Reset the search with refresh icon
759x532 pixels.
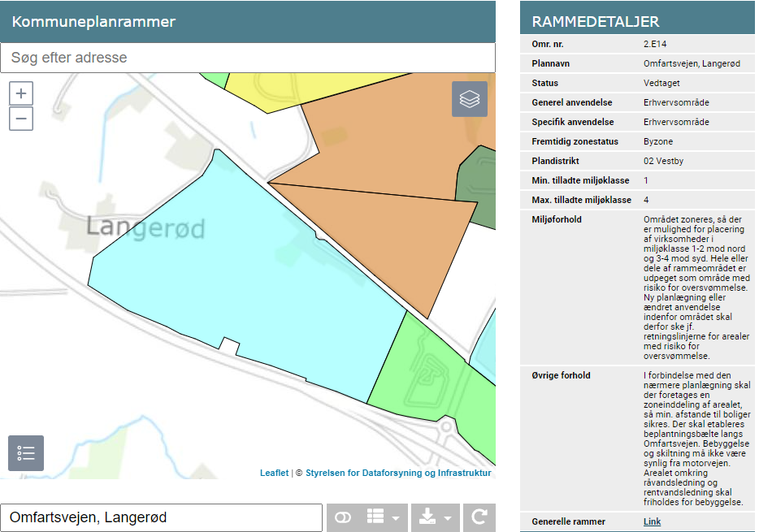pyautogui.click(x=479, y=517)
